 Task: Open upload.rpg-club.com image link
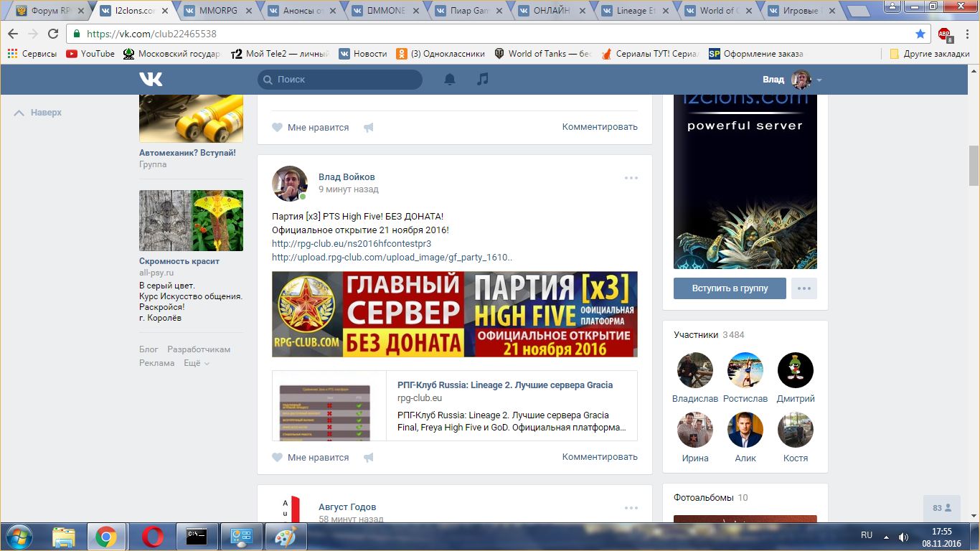coord(392,258)
